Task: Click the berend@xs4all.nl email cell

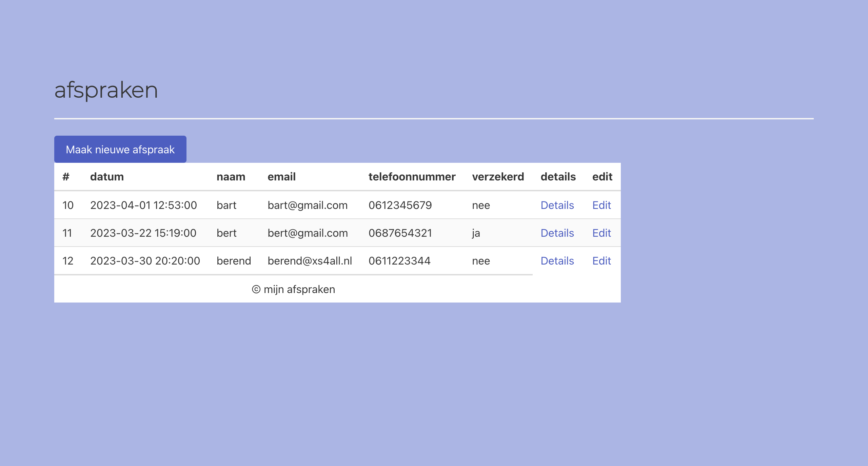Action: coord(310,261)
